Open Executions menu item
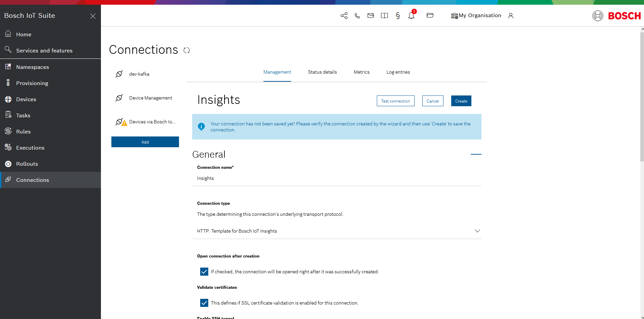 pyautogui.click(x=50, y=148)
